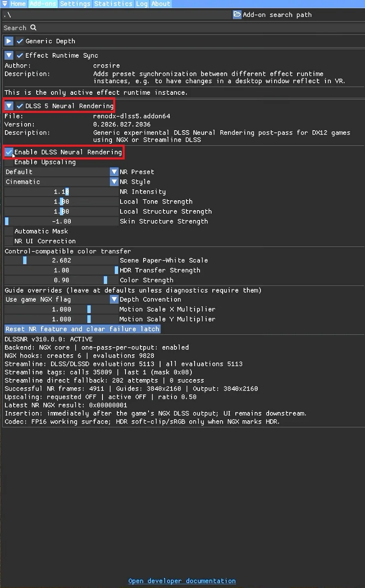Adjust the Local Tone Strength slider
Viewport: 365px width, 588px height.
coord(61,201)
